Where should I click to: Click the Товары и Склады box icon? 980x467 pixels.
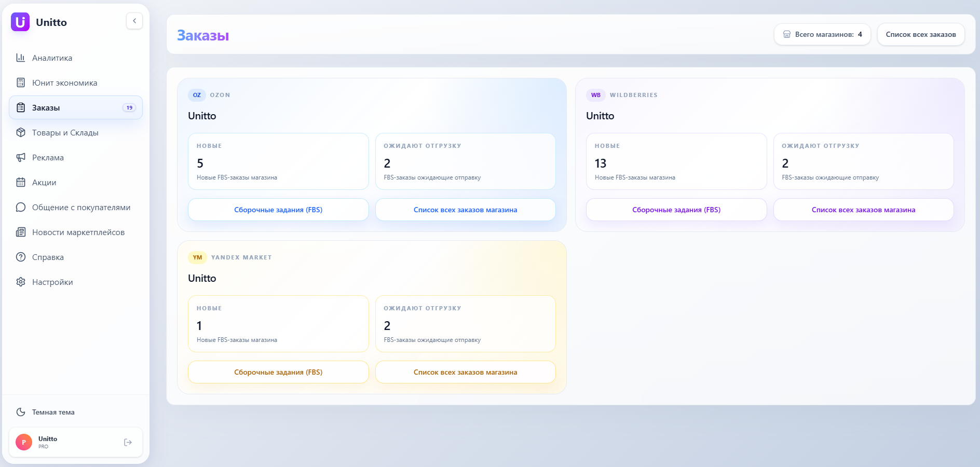click(x=21, y=132)
